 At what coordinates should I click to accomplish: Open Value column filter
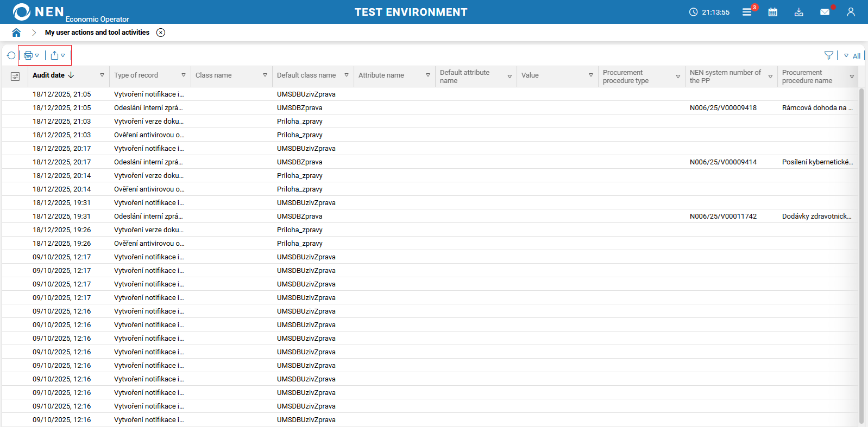pyautogui.click(x=591, y=75)
